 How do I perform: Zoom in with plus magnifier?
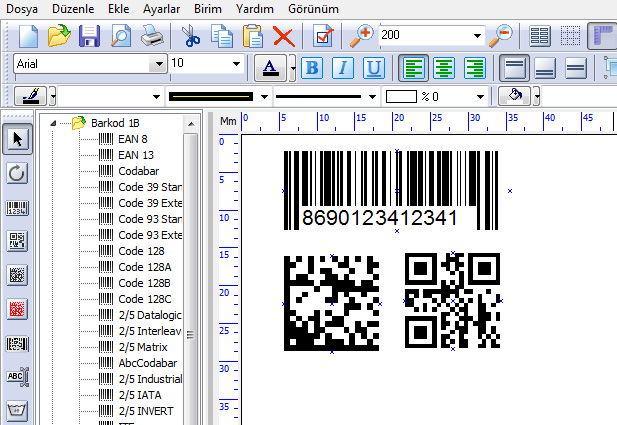coord(361,36)
